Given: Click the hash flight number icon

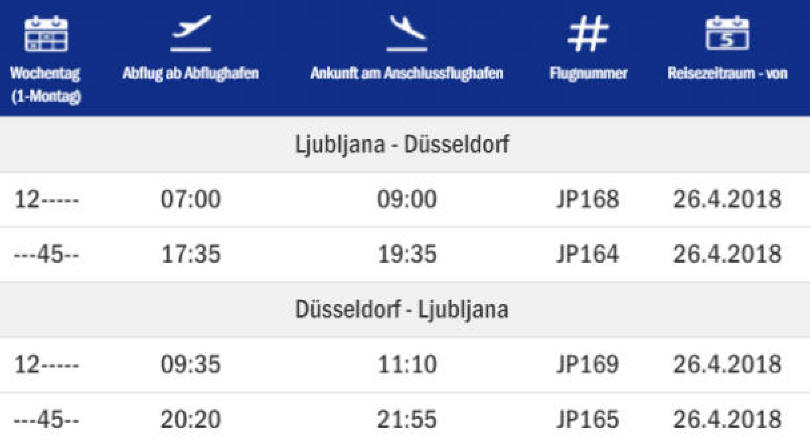Looking at the screenshot, I should tap(588, 34).
